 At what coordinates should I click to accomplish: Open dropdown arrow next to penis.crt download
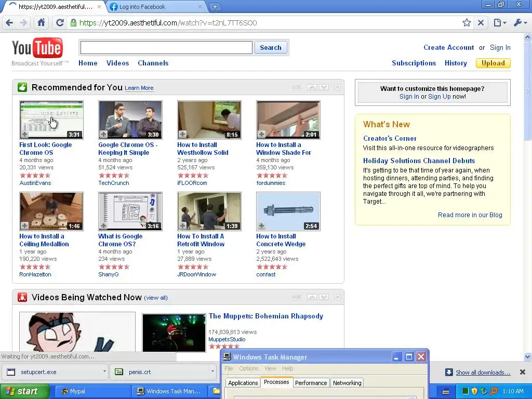pyautogui.click(x=212, y=371)
